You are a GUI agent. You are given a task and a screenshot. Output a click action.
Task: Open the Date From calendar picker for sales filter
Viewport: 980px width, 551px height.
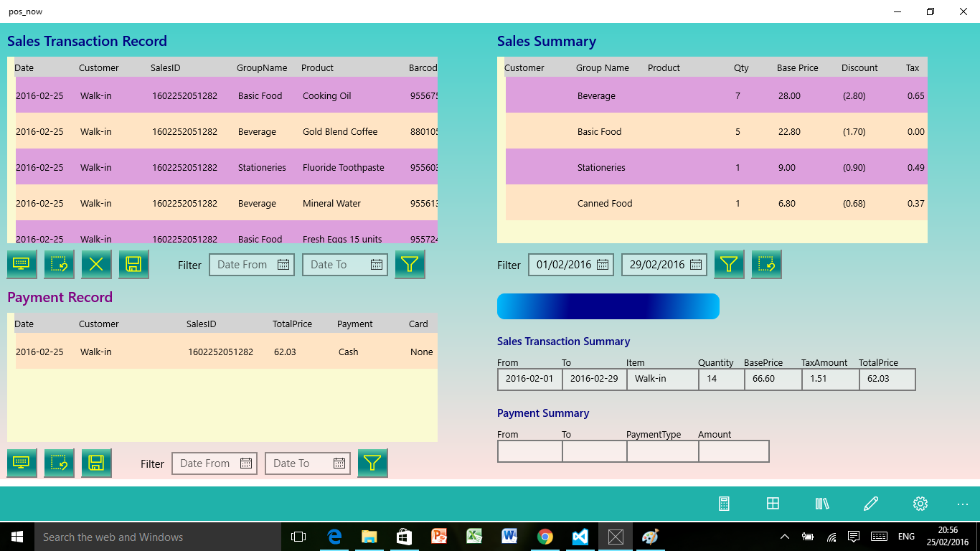coord(284,264)
